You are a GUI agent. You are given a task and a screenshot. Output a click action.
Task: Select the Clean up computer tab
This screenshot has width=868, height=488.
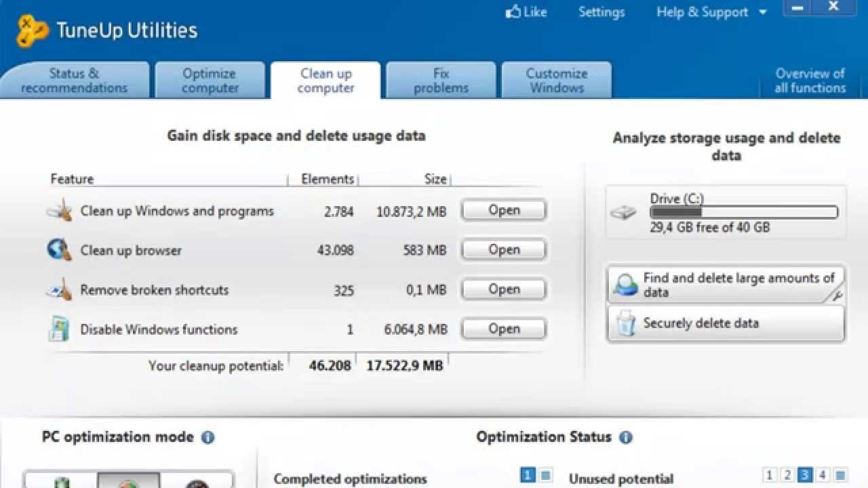click(325, 81)
